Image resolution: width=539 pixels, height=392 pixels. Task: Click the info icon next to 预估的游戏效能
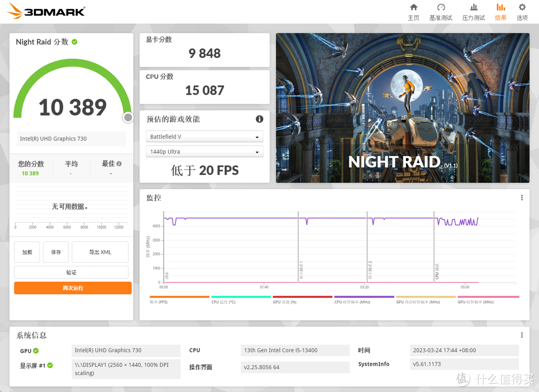pyautogui.click(x=260, y=119)
